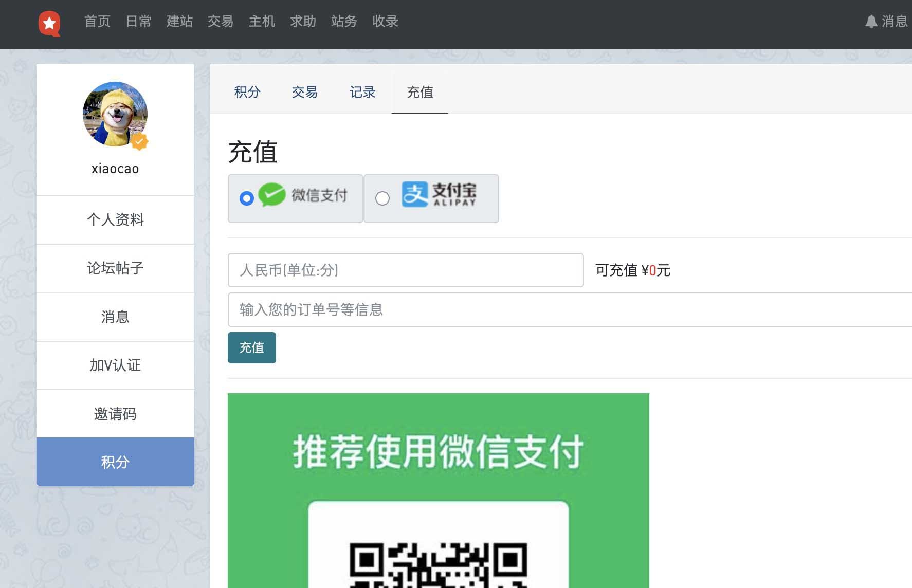Open 消息 in the sidebar
Viewport: 912px width, 588px height.
coord(115,317)
